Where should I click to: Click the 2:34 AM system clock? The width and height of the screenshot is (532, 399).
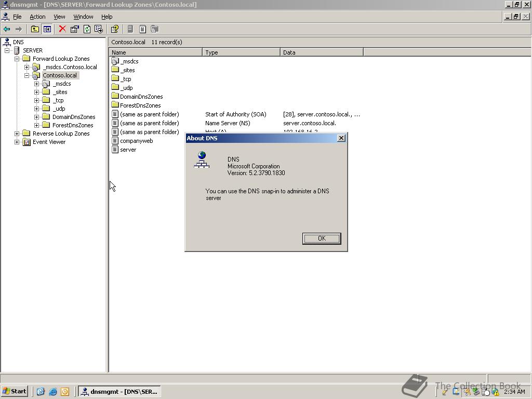(514, 392)
